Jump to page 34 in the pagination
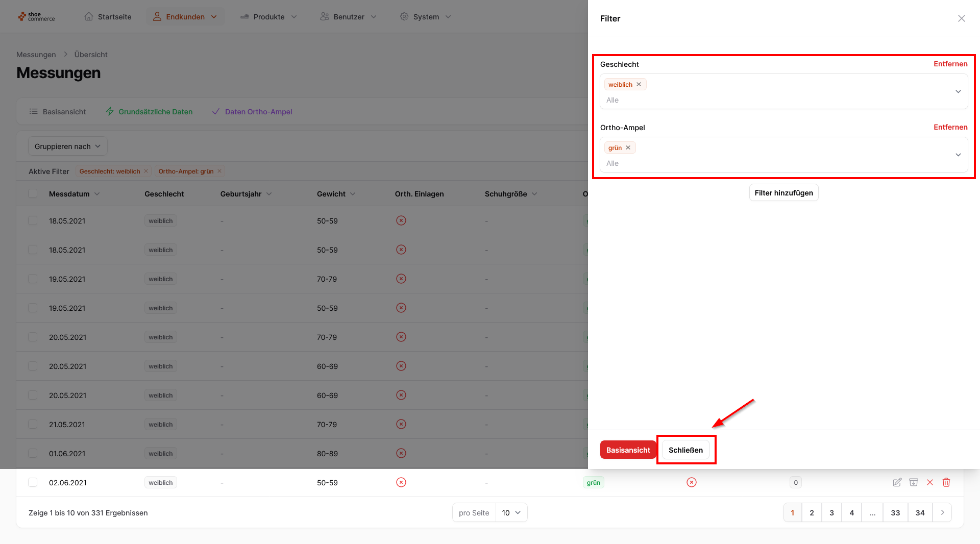This screenshot has height=544, width=980. [x=920, y=513]
